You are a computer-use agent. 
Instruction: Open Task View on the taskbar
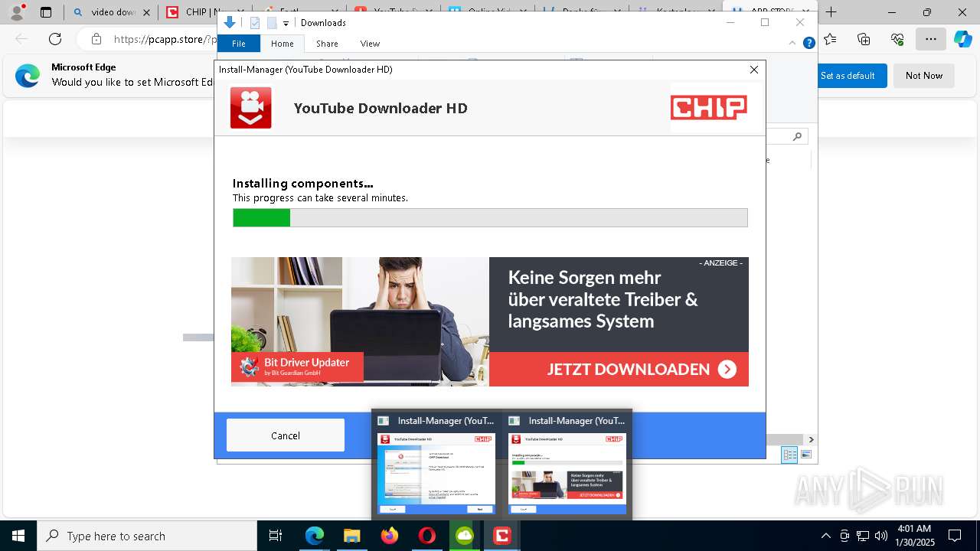pyautogui.click(x=276, y=536)
